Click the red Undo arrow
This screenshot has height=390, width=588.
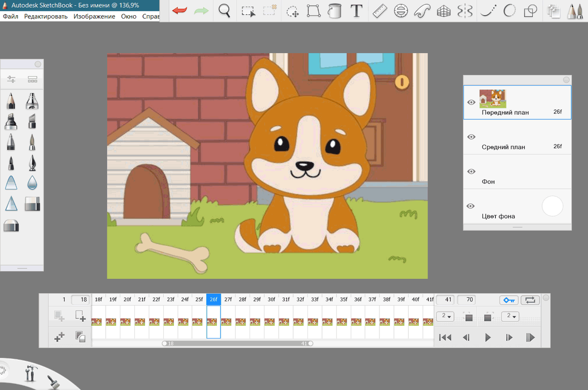pos(179,11)
